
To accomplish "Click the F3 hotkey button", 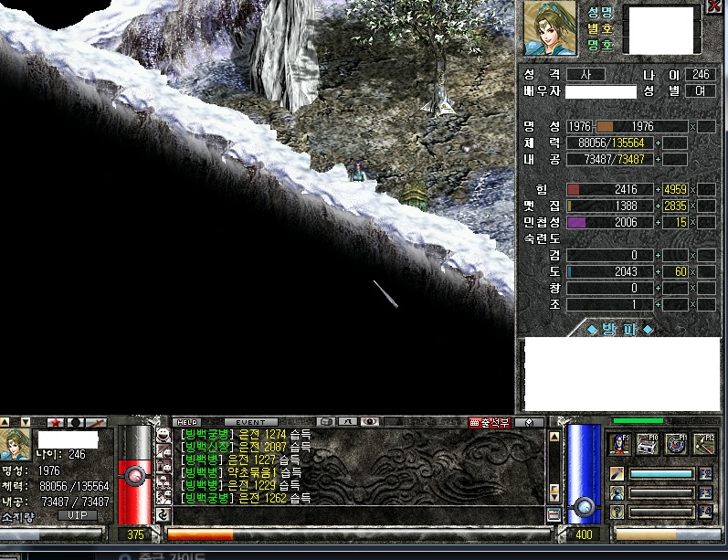I will tap(705, 492).
